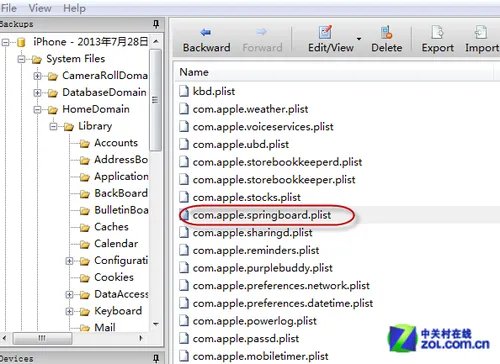Select the iPhone backup database icon
500x364 pixels.
[21, 42]
